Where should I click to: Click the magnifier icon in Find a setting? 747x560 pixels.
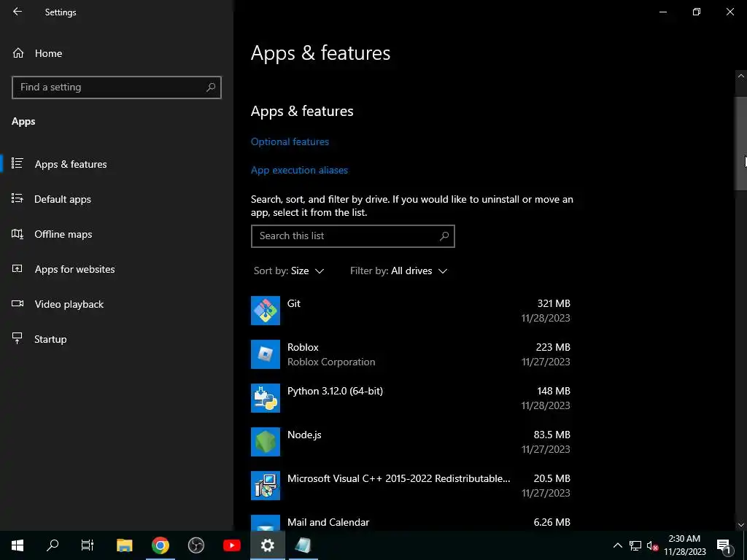point(211,87)
